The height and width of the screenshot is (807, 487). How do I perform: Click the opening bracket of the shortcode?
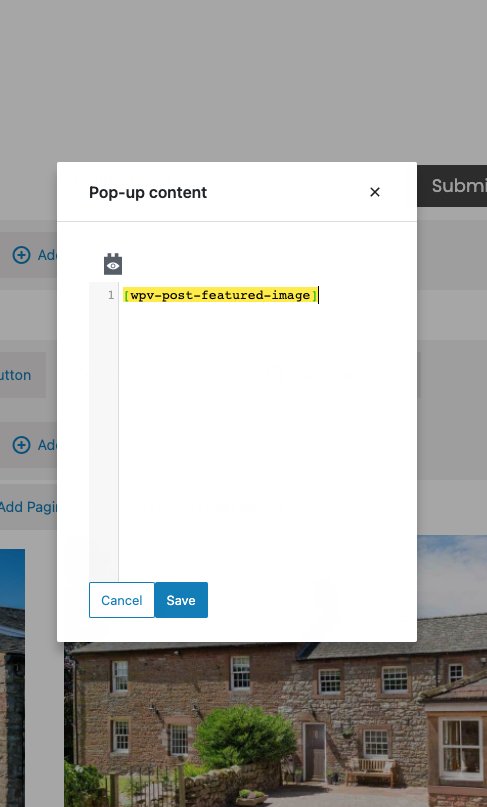(x=127, y=295)
